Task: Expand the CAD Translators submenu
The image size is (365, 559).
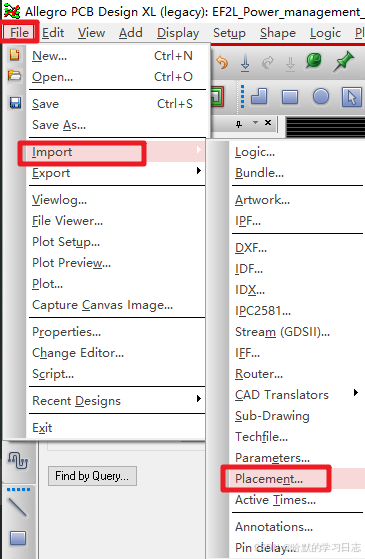Action: [x=296, y=395]
